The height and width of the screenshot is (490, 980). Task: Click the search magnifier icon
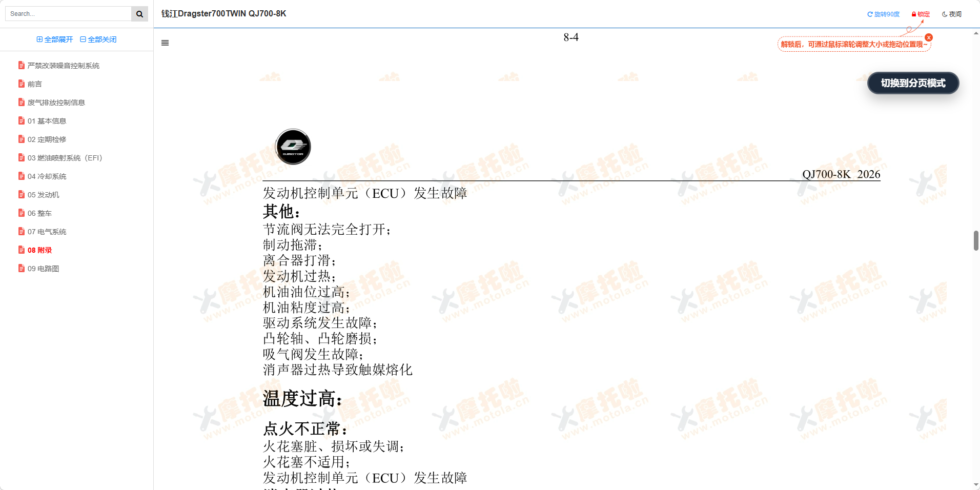[x=139, y=13]
